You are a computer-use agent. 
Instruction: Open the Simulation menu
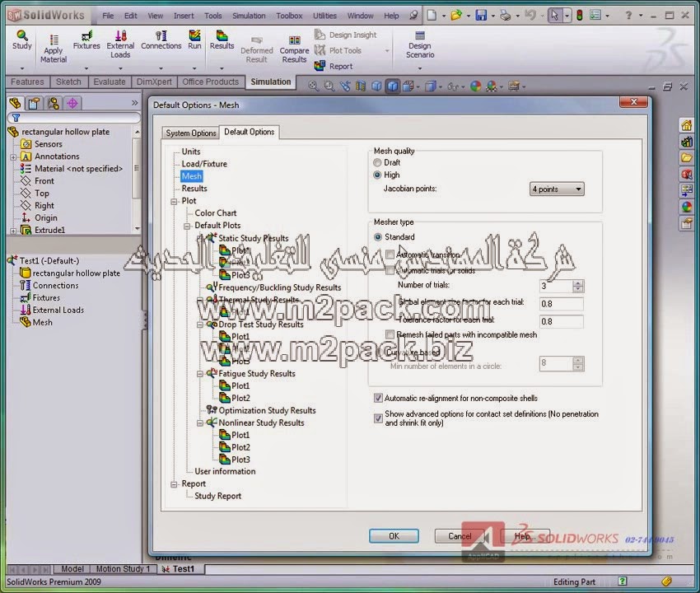pos(249,16)
